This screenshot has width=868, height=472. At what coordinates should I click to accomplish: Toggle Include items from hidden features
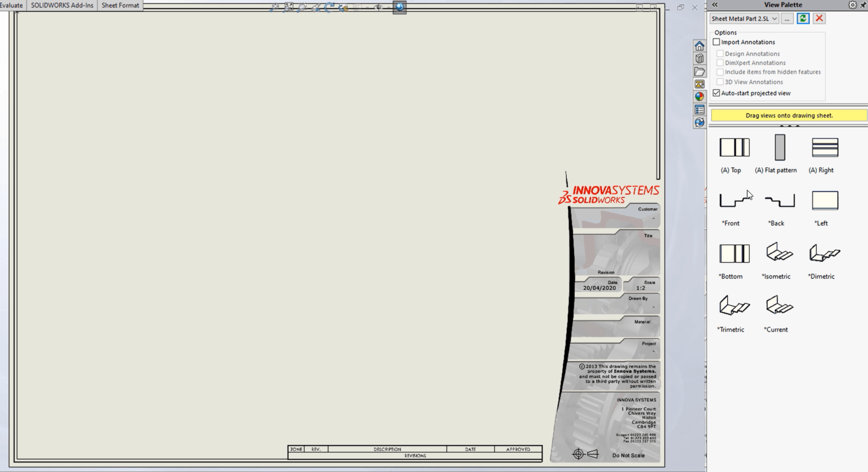[720, 72]
